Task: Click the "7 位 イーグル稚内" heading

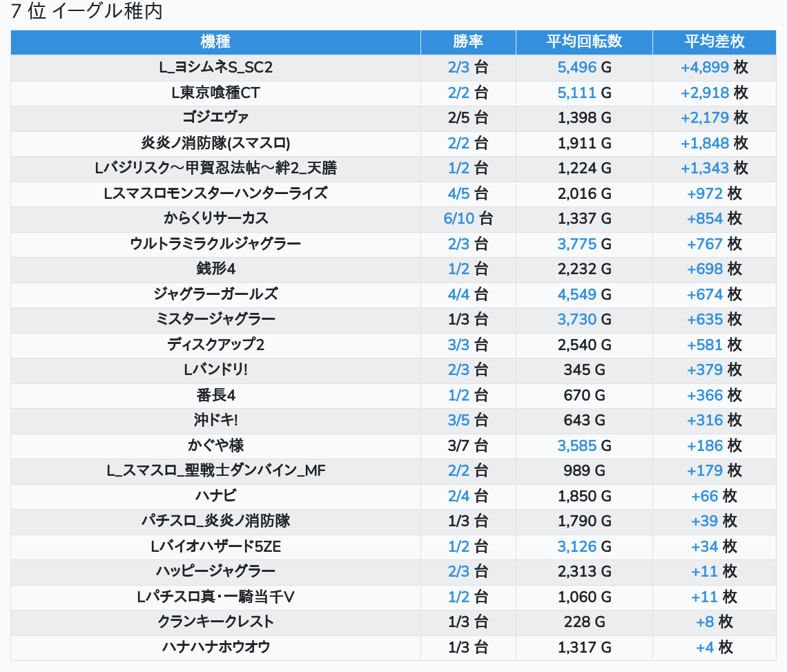Action: tap(87, 12)
